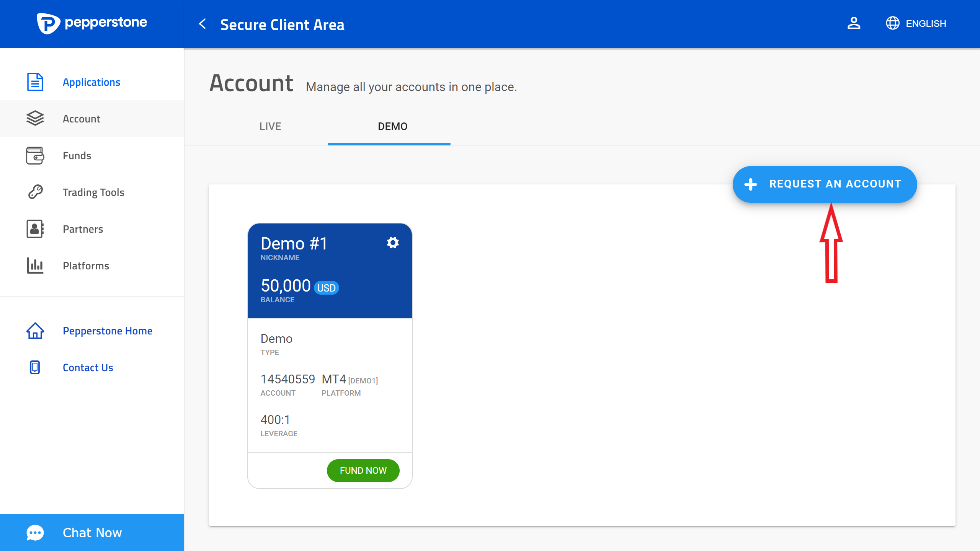980x551 pixels.
Task: Switch to the LIVE tab
Action: coord(270,126)
